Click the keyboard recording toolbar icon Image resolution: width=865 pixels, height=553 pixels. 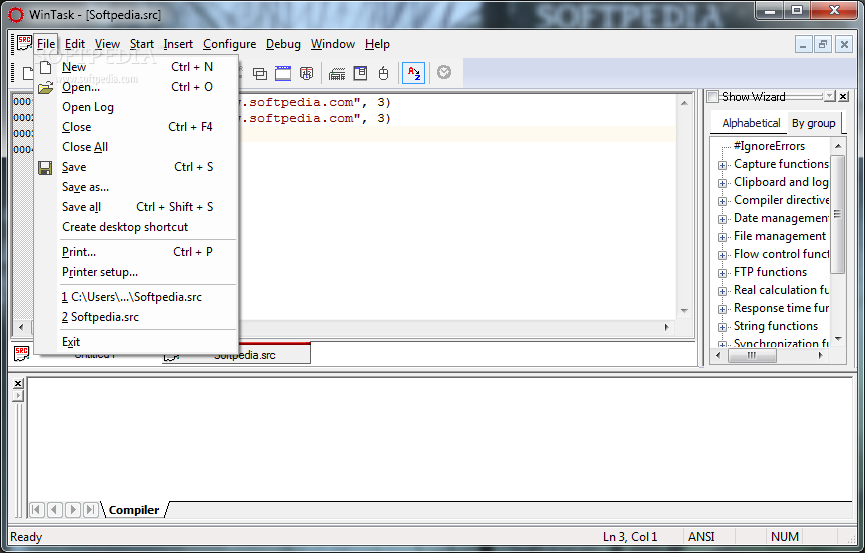coord(337,73)
